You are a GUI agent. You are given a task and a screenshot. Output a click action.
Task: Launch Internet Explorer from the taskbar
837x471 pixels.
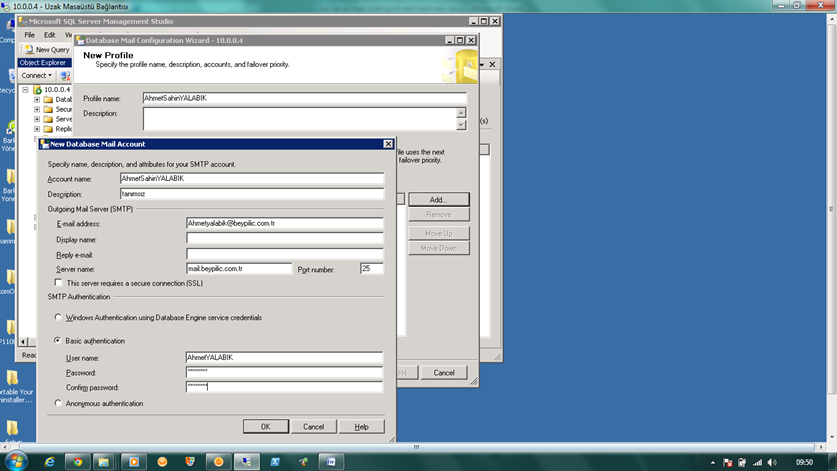pos(49,462)
